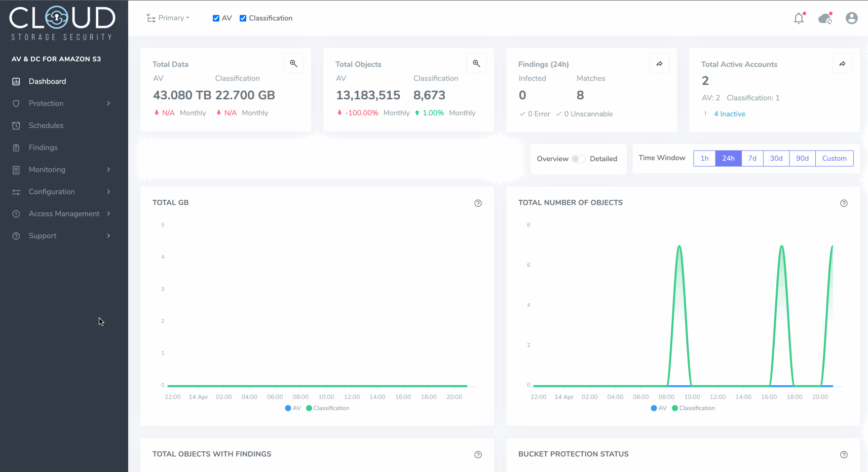Click the 4 Inactive link
Image resolution: width=868 pixels, height=472 pixels.
click(729, 114)
